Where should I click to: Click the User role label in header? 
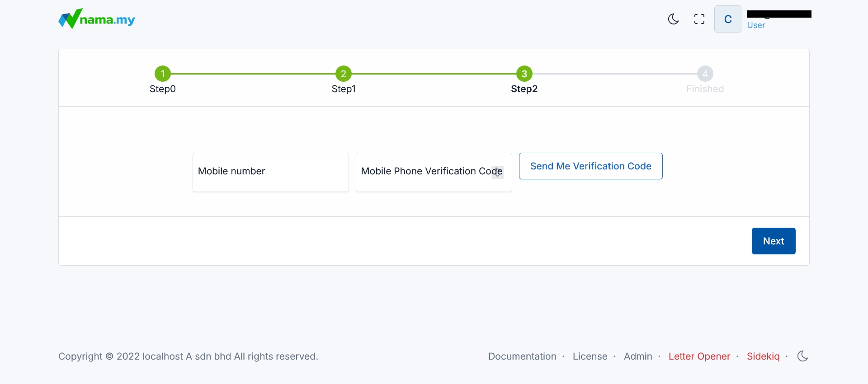(x=756, y=25)
